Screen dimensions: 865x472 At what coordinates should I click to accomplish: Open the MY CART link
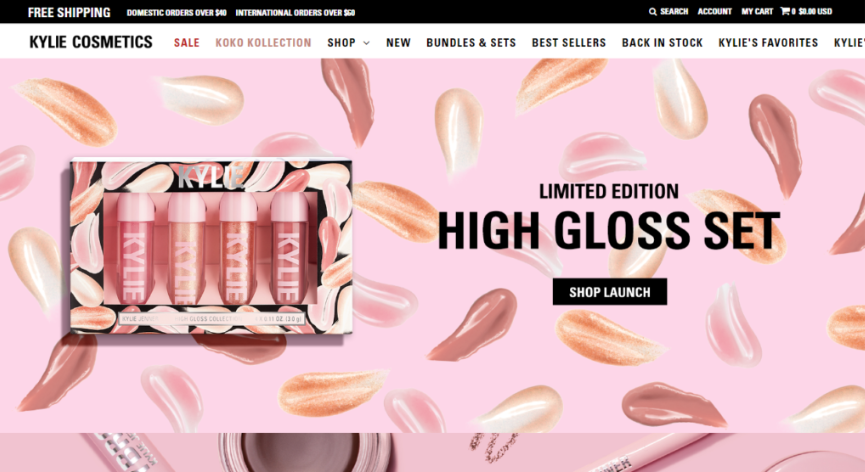point(757,12)
